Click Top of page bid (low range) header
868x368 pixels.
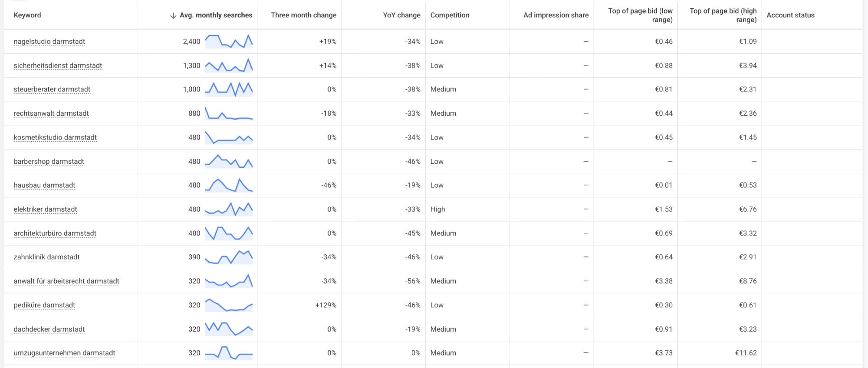click(x=640, y=15)
